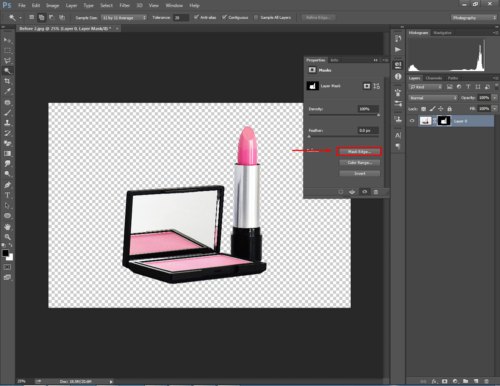This screenshot has height=386, width=500.
Task: Toggle Contiguous checkbox
Action: 224,17
